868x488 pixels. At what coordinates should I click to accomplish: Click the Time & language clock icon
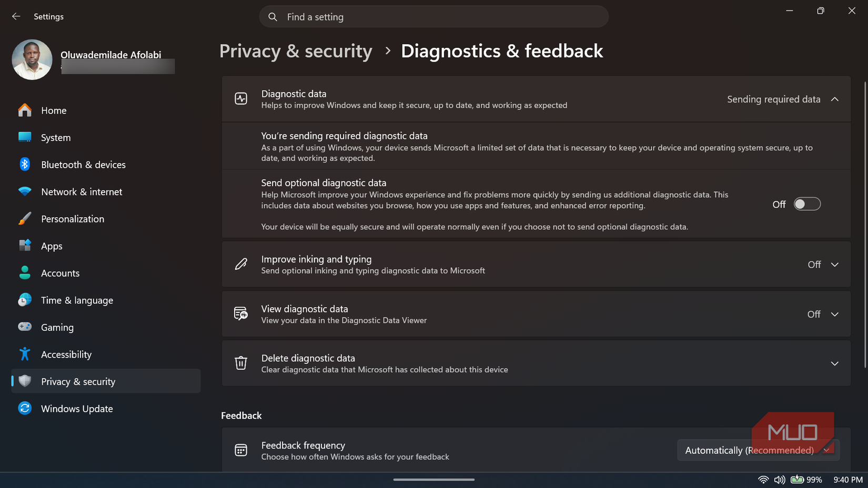25,300
